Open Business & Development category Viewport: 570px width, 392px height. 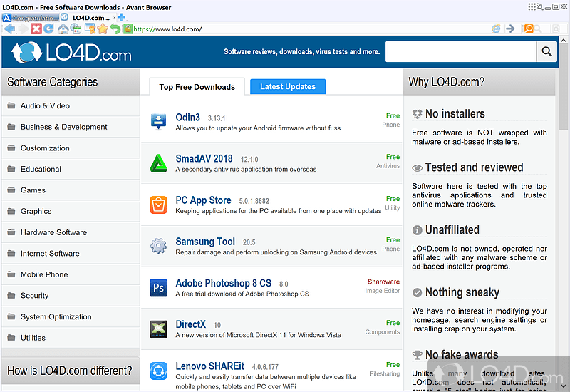(71, 127)
